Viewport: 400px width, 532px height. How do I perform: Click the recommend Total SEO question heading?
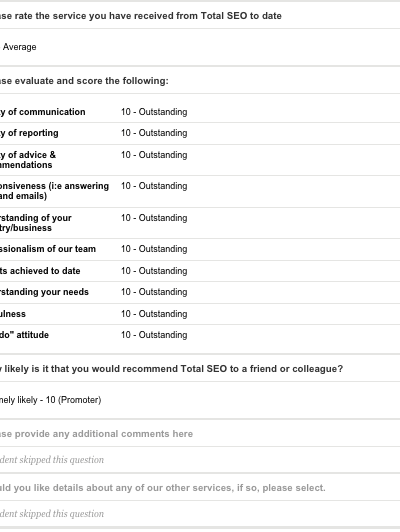[171, 369]
